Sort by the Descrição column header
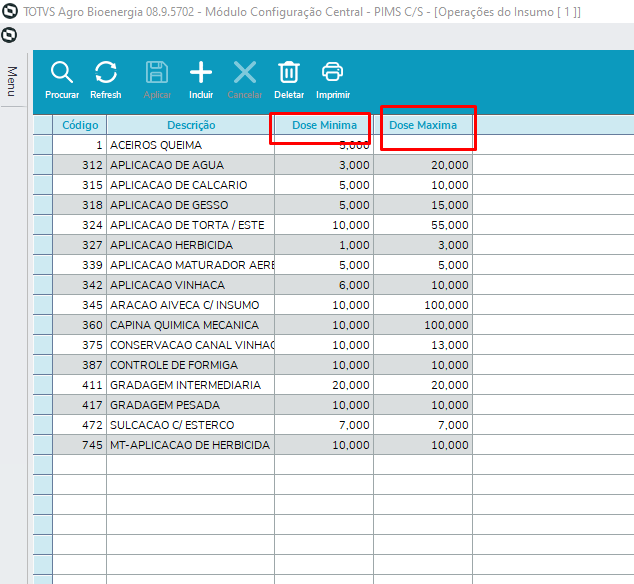Viewport: 634px width, 584px height. coord(191,125)
